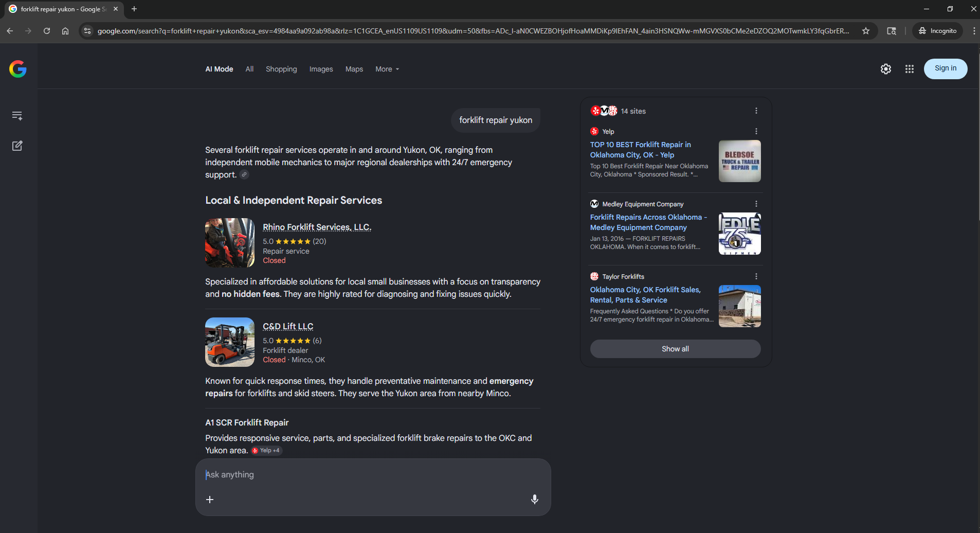The image size is (980, 533).
Task: Switch to the Shopping tab
Action: pos(281,69)
